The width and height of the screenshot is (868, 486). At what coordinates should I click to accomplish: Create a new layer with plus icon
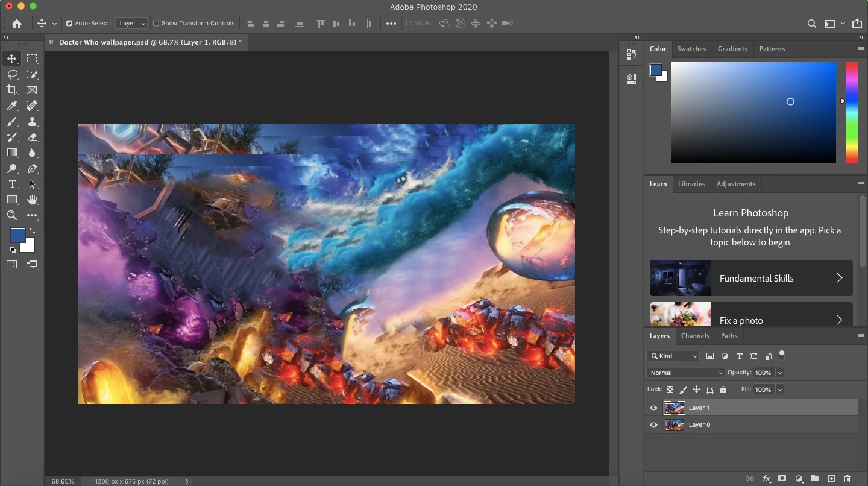(x=831, y=479)
